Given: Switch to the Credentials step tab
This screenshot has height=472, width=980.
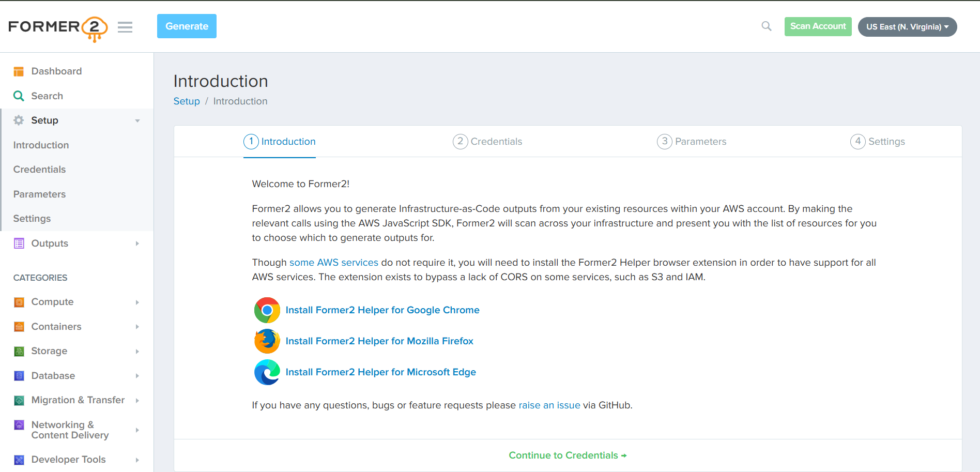Looking at the screenshot, I should pyautogui.click(x=487, y=141).
